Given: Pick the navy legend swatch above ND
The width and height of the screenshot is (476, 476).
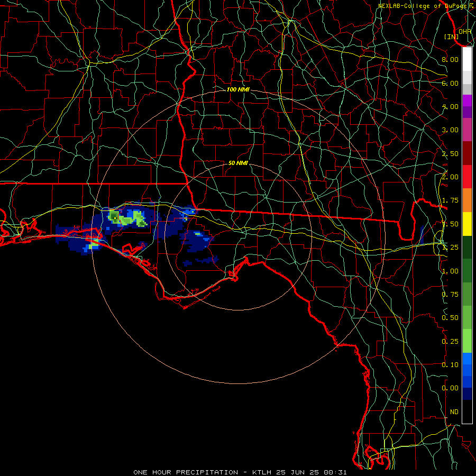Looking at the screenshot, I should [467, 393].
